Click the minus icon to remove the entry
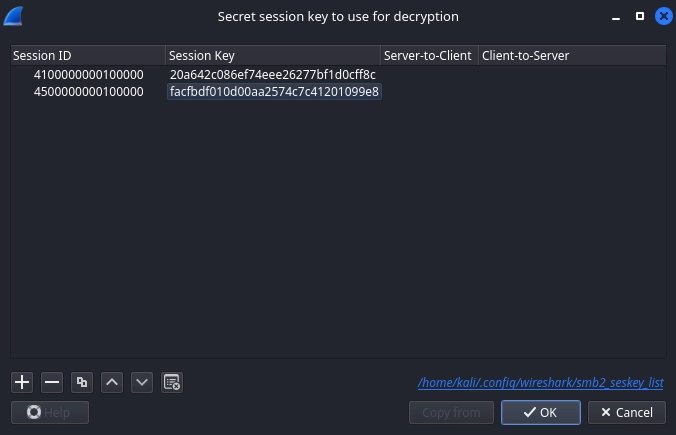Image resolution: width=676 pixels, height=435 pixels. click(x=52, y=382)
